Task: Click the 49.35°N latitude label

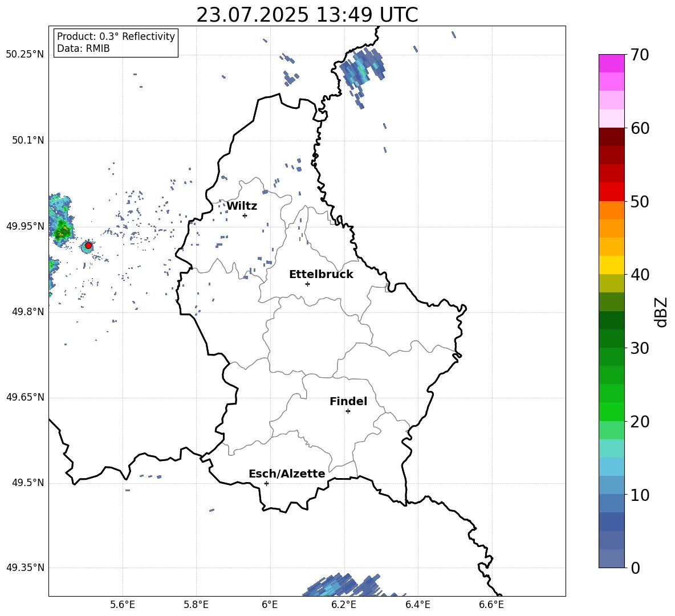Action: [x=25, y=568]
